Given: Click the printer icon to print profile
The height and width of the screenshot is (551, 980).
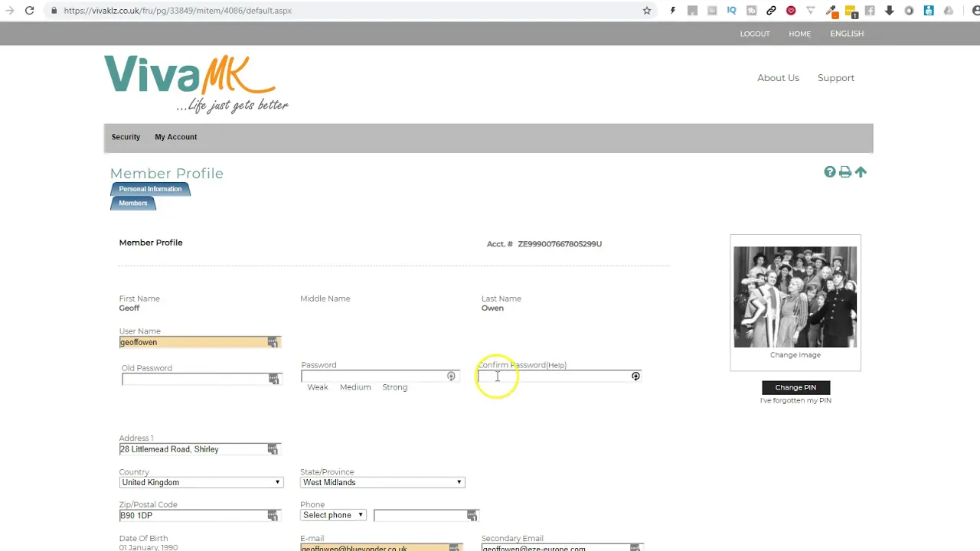Looking at the screenshot, I should [845, 172].
